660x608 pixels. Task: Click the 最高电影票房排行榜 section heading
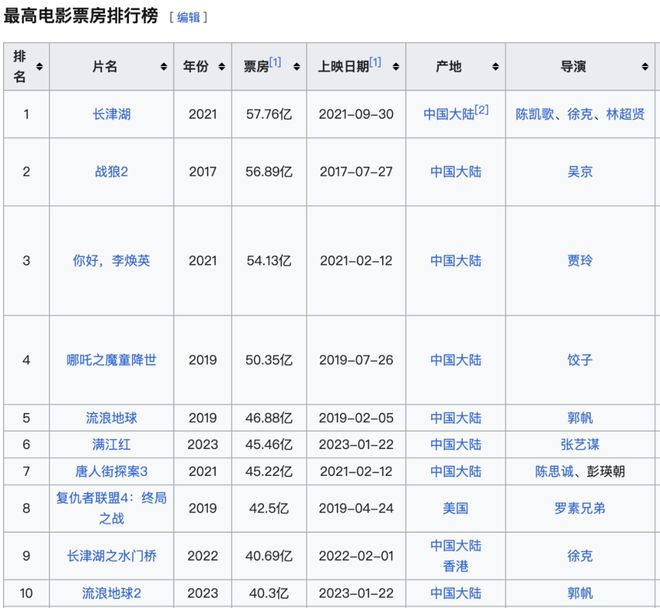pyautogui.click(x=81, y=16)
